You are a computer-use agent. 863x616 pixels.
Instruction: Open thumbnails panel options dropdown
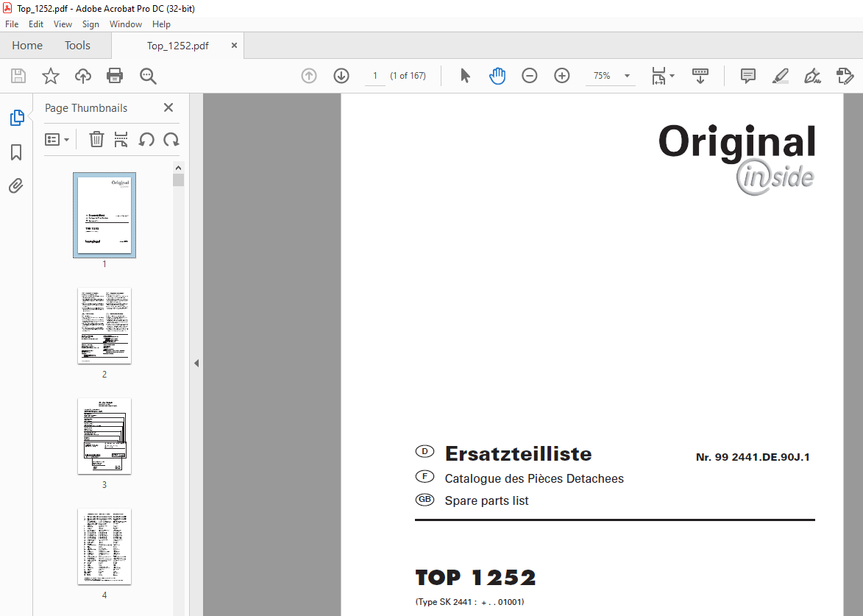57,140
